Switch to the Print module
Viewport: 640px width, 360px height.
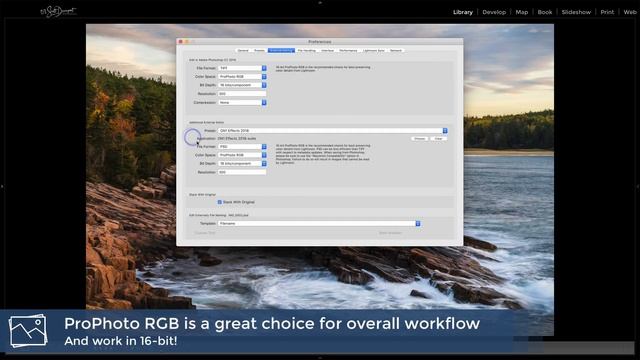point(607,12)
